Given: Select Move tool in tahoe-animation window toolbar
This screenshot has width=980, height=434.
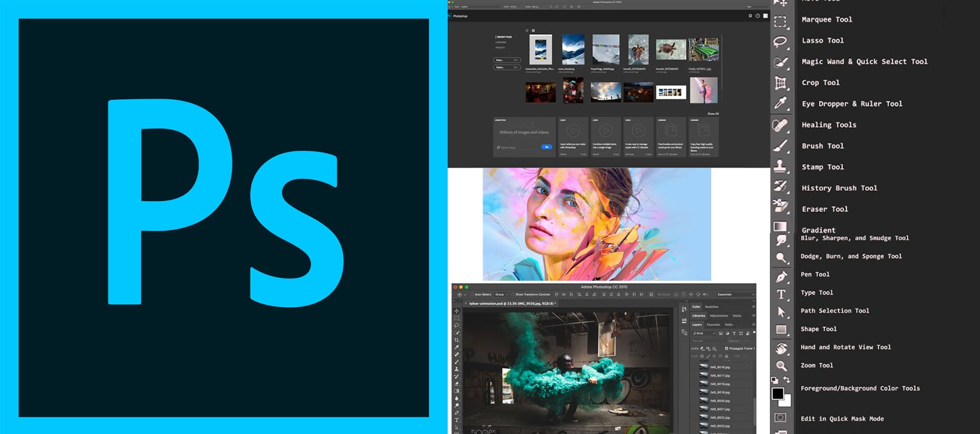Looking at the screenshot, I should (x=456, y=311).
